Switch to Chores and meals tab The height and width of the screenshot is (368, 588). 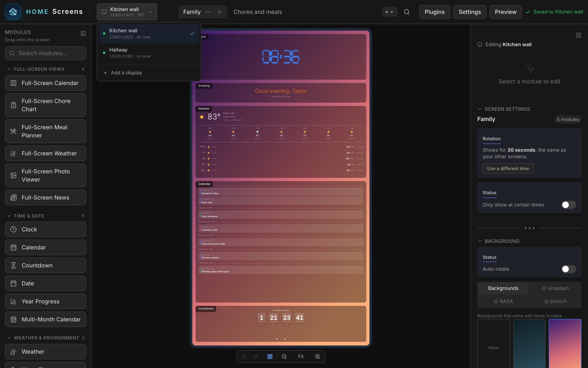point(258,12)
